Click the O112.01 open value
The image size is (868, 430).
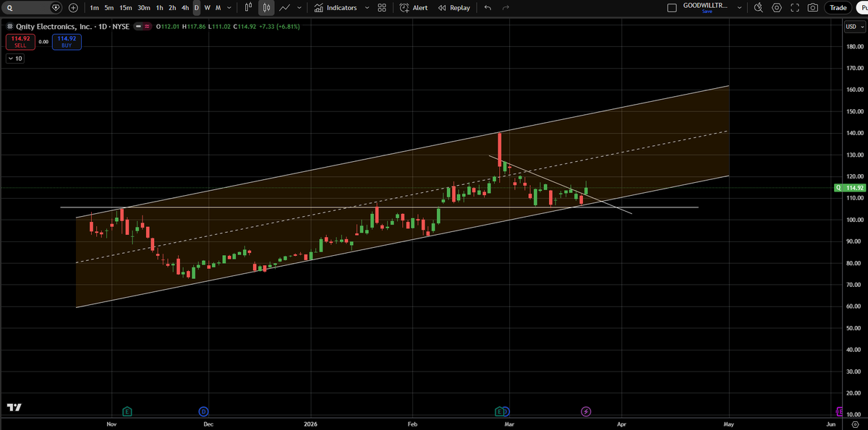tap(169, 27)
